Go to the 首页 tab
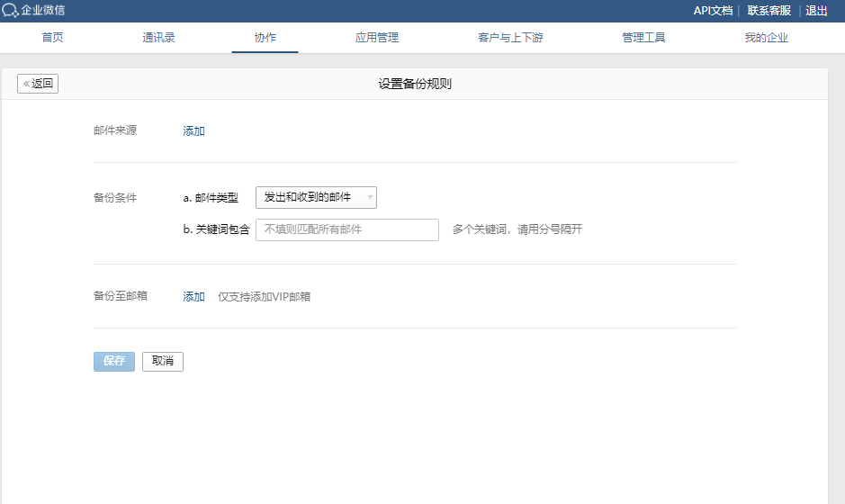This screenshot has height=504, width=845. tap(53, 38)
